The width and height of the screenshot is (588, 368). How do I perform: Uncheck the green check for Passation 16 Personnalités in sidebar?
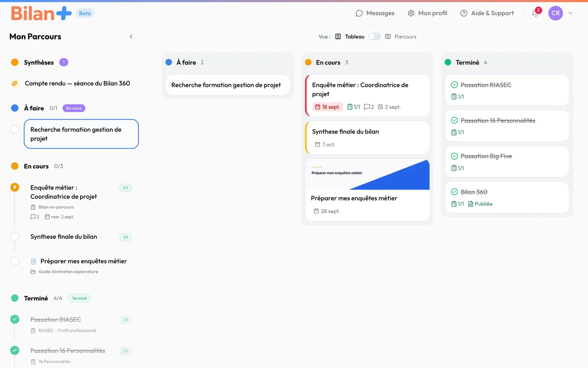pyautogui.click(x=15, y=350)
